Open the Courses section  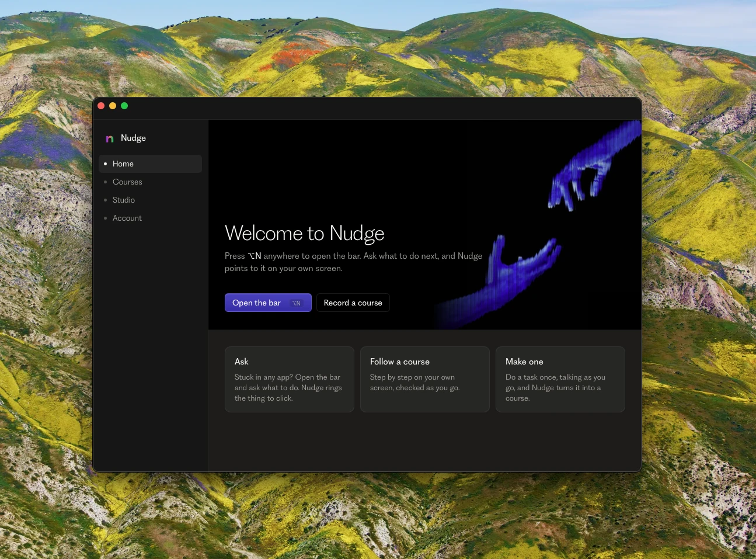[151, 182]
